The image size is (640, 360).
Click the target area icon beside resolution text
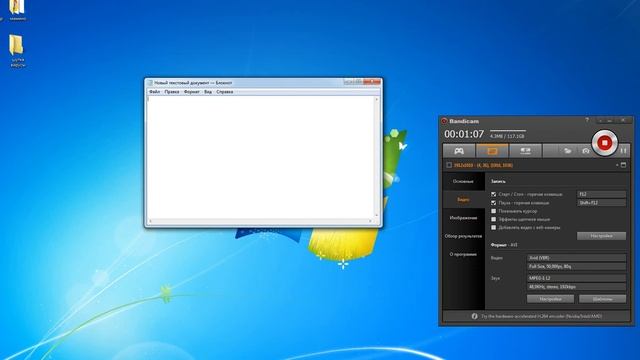coord(449,165)
